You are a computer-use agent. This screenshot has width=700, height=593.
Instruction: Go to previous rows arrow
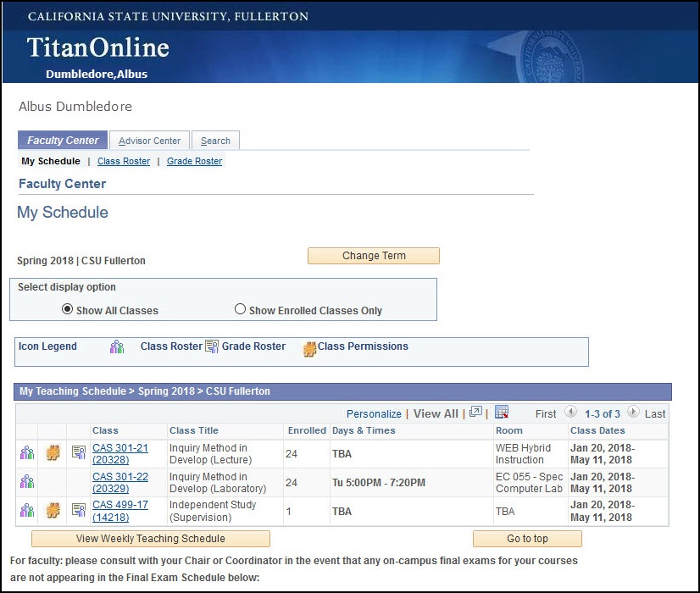pos(570,412)
